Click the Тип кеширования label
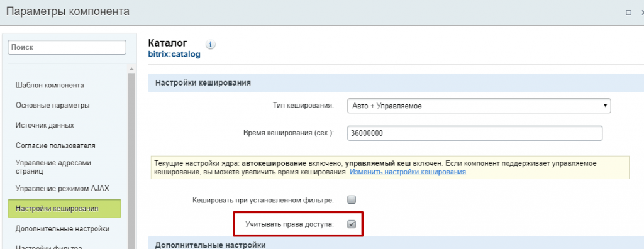 [303, 106]
